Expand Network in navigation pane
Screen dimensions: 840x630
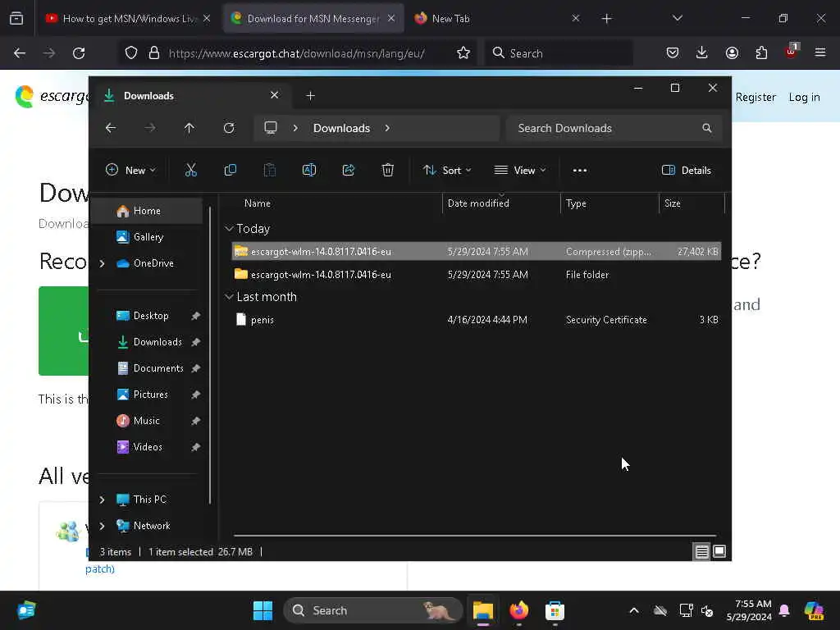coord(102,526)
